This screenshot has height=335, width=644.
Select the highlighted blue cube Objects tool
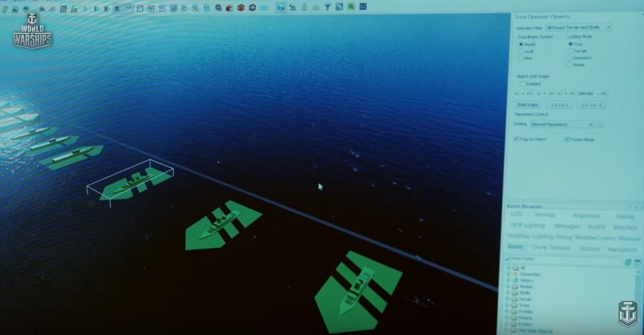pos(281,7)
